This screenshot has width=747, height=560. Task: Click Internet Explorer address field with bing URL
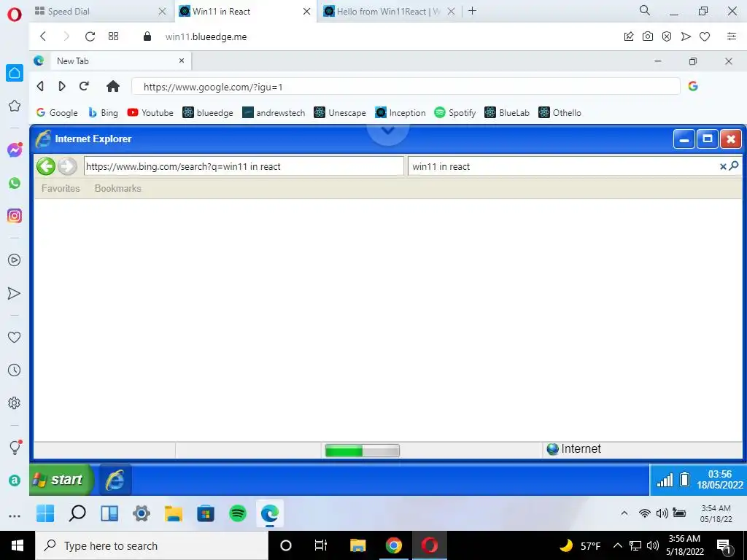pyautogui.click(x=244, y=166)
